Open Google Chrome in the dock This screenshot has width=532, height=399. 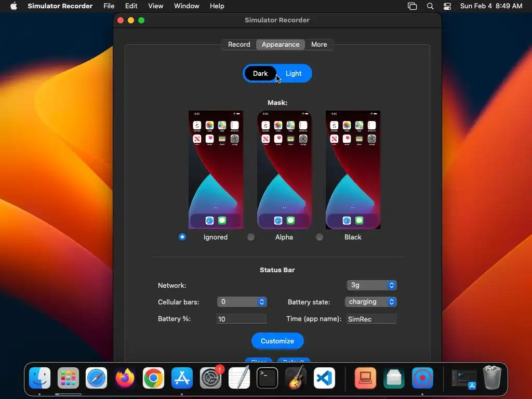(153, 378)
